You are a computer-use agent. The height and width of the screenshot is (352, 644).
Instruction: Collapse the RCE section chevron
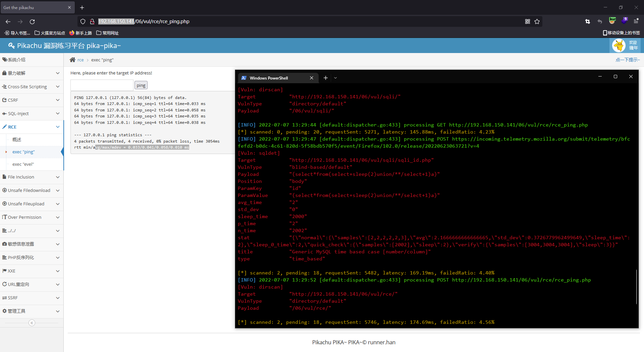58,127
